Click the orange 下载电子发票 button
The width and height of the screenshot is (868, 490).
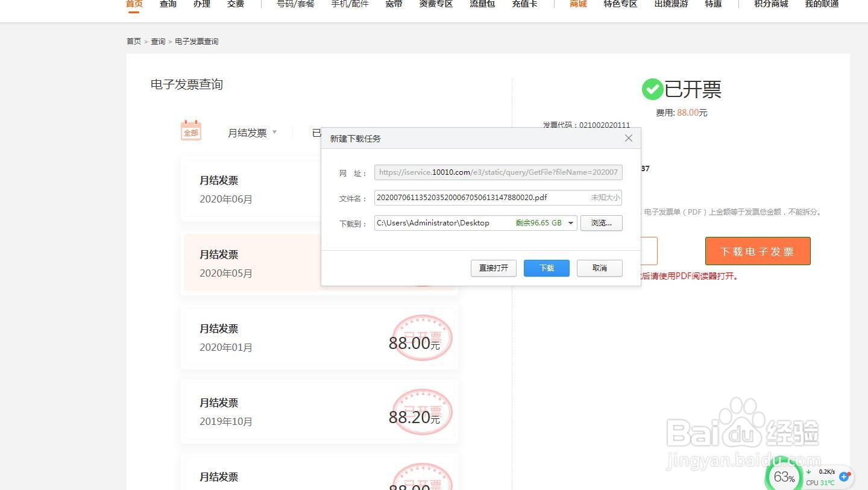click(757, 251)
